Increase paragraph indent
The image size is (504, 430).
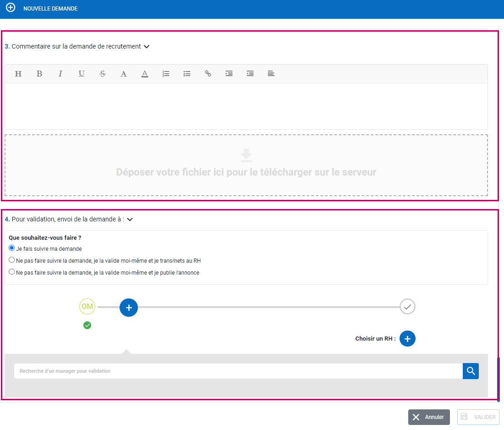pyautogui.click(x=229, y=74)
